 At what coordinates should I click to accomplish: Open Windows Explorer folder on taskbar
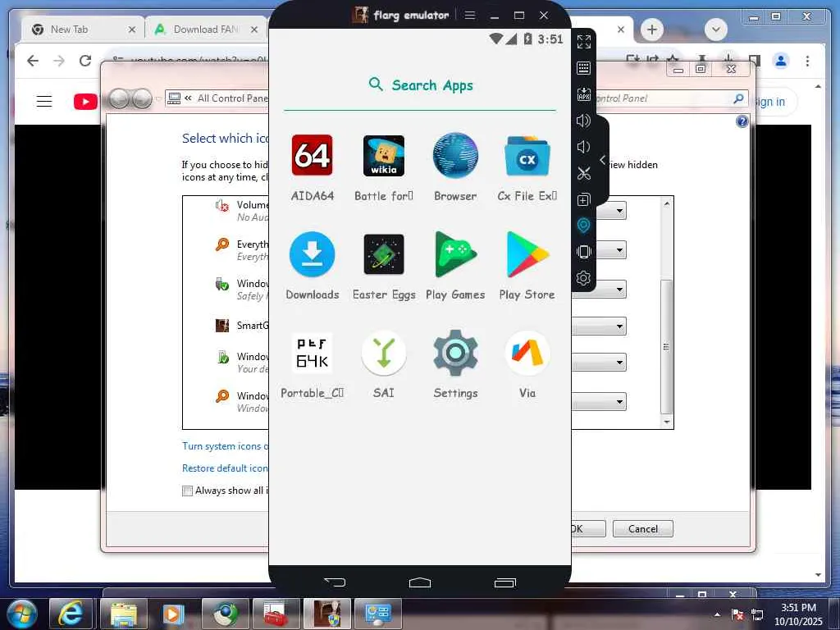(x=123, y=614)
